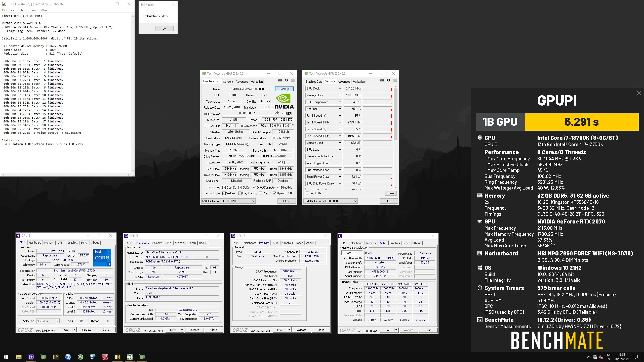The height and width of the screenshot is (362, 644).
Task: Open Tools menu in GPUPI
Action: 34,10
